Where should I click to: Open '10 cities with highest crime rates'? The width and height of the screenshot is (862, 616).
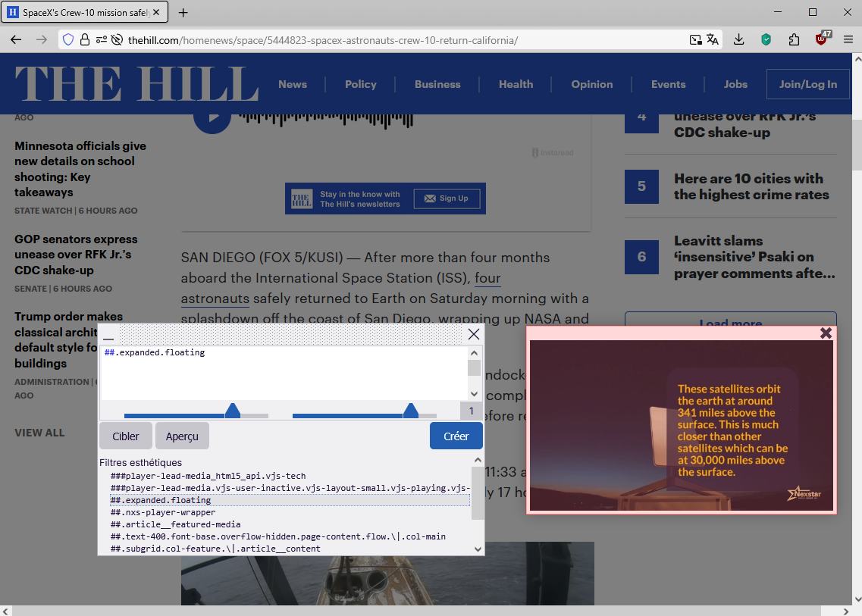(751, 186)
